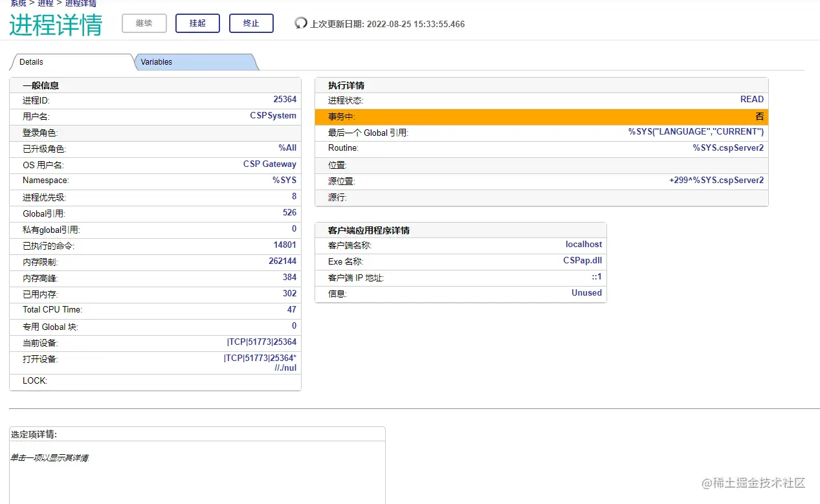
Task: Click the 进程详情 page title
Action: [56, 25]
